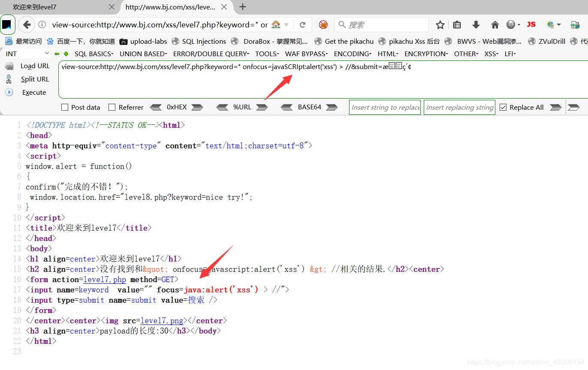Expand the HTML menu
The width and height of the screenshot is (588, 370).
click(388, 54)
